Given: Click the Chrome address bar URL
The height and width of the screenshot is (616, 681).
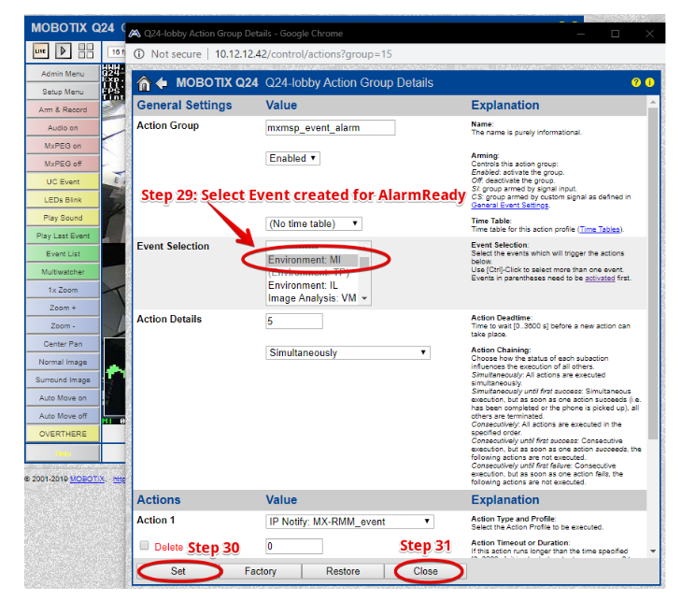Looking at the screenshot, I should pyautogui.click(x=304, y=54).
